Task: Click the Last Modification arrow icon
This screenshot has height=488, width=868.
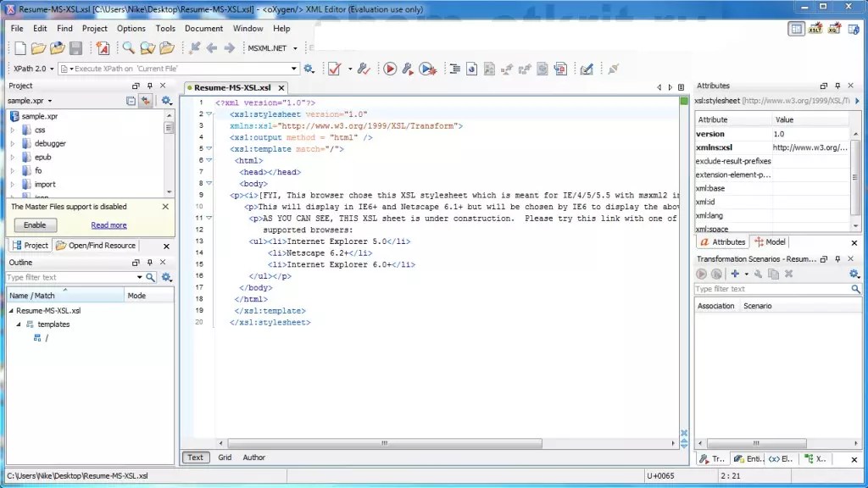Action: tap(194, 48)
